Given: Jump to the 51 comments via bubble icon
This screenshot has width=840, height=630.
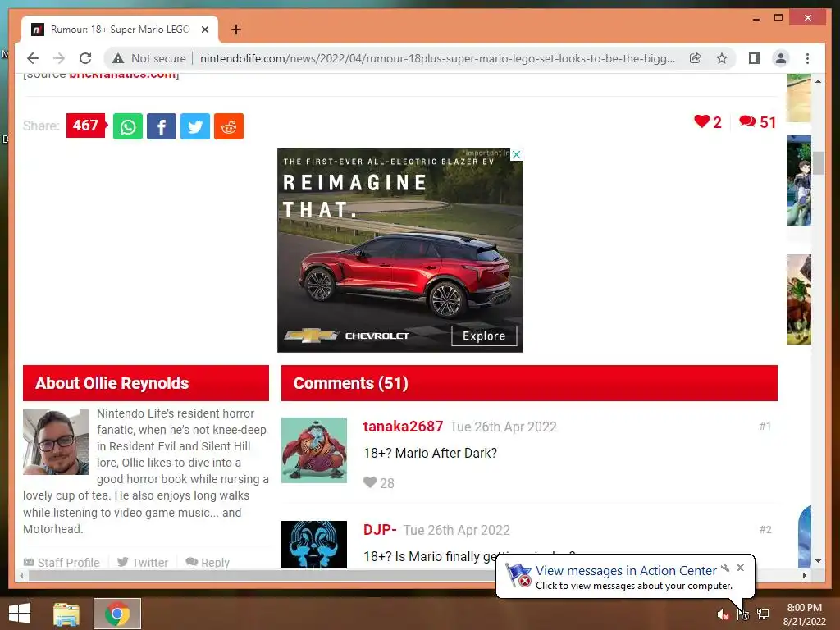Looking at the screenshot, I should [757, 122].
